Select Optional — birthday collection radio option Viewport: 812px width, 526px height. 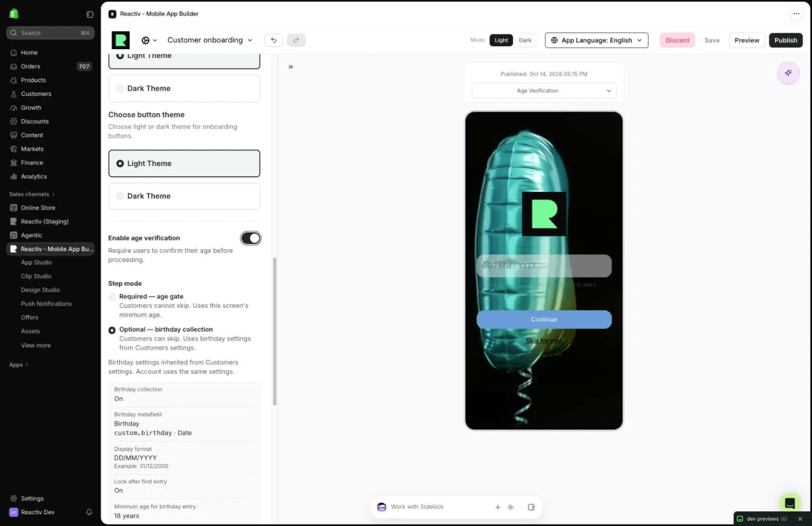(112, 330)
